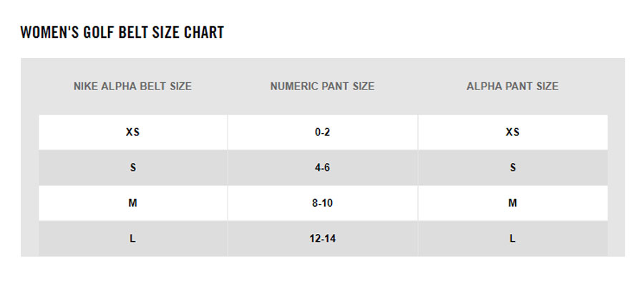Select the L cell in the belt size column
Screen dimensions: 644x287
pos(132,238)
